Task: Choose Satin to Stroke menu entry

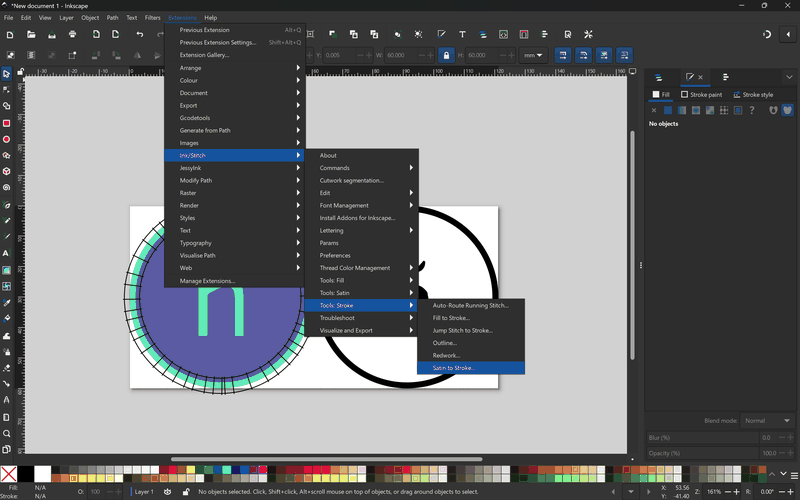Action: 471,368
